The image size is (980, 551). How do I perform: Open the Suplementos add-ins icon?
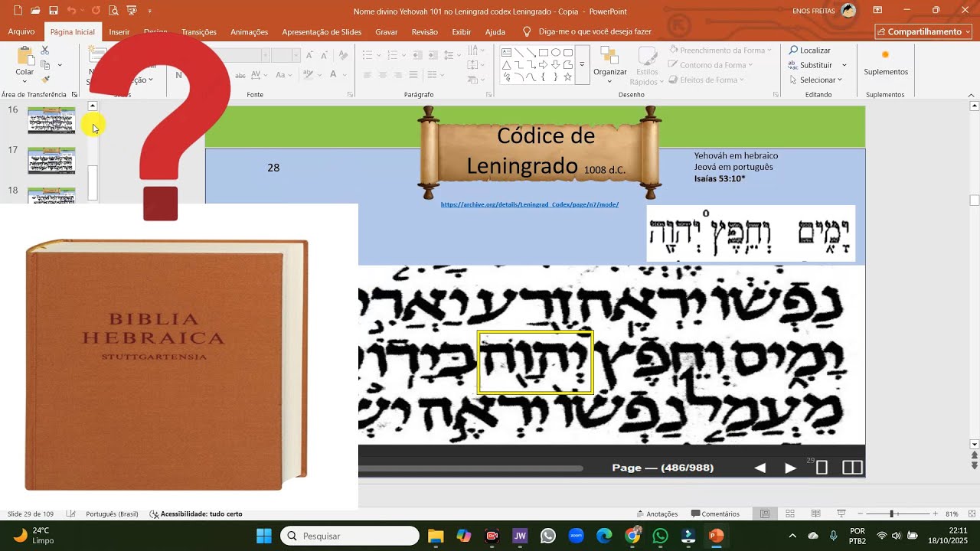tap(886, 56)
